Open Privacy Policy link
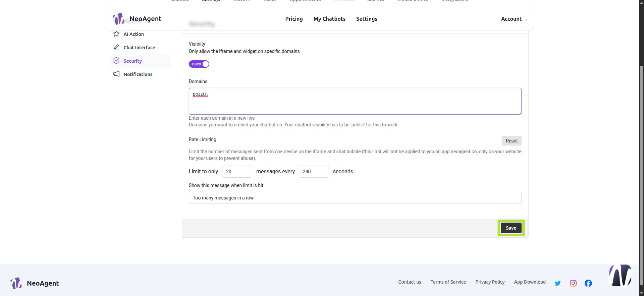Image resolution: width=644 pixels, height=296 pixels. pos(490,282)
